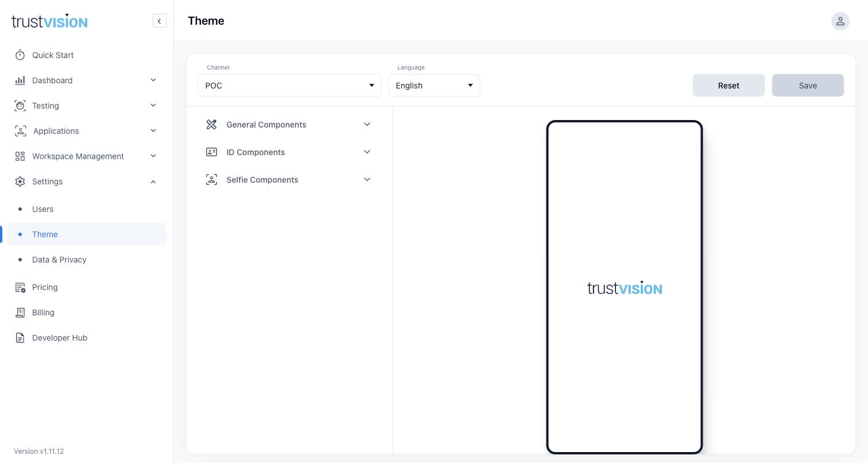This screenshot has height=463, width=868.
Task: Expand the Applications menu chevron
Action: click(x=153, y=131)
